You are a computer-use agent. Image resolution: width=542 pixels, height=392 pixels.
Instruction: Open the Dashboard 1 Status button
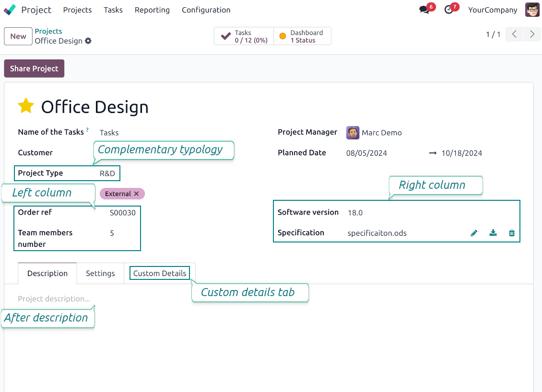(x=303, y=36)
